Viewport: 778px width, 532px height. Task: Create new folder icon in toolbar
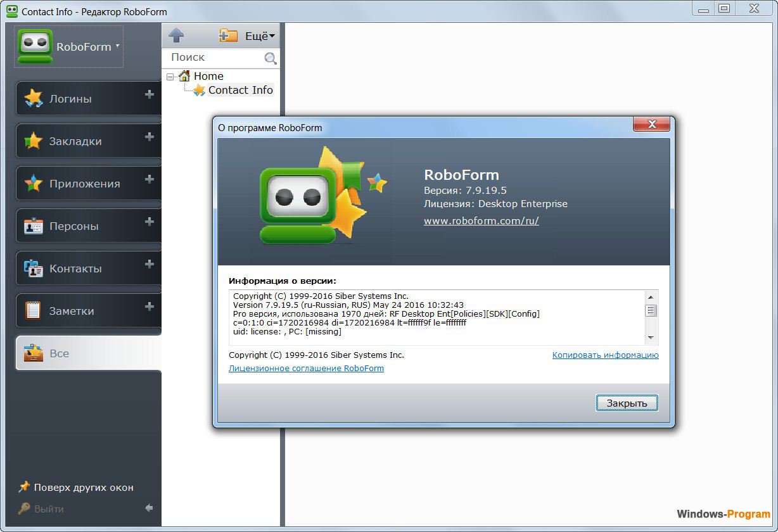coord(228,35)
